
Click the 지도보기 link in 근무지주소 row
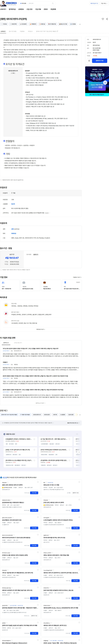[x=47, y=213]
